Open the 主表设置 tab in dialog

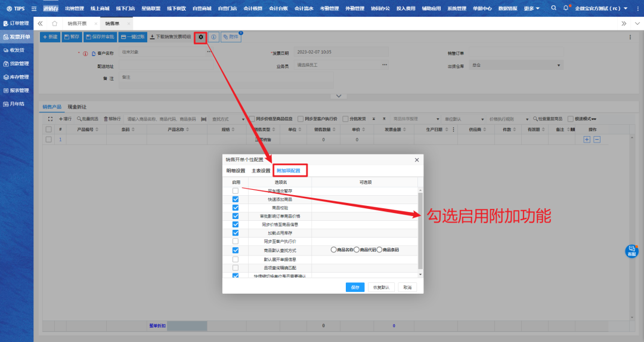point(261,171)
